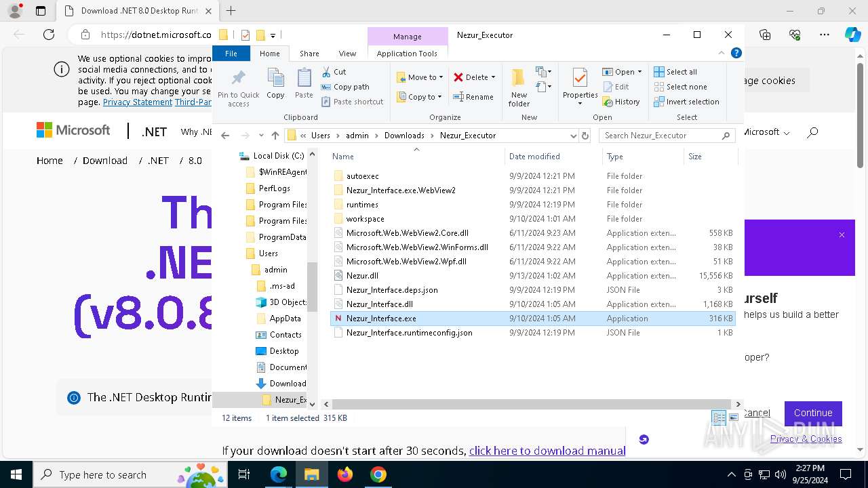Viewport: 868px width, 488px height.
Task: Delete the selected file
Action: (x=470, y=77)
